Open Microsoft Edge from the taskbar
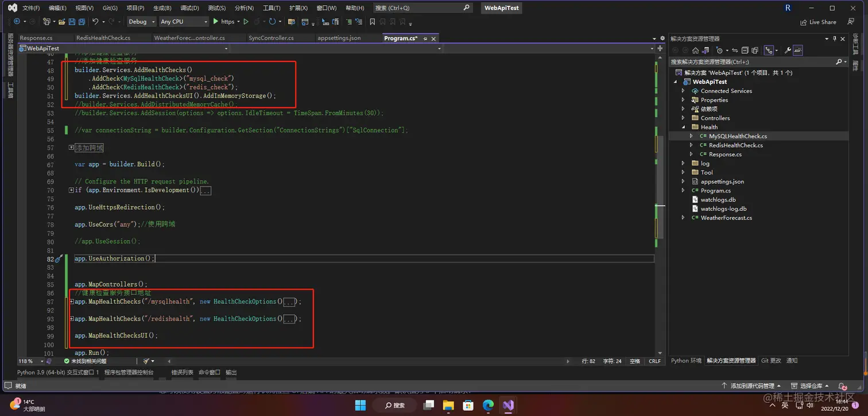This screenshot has width=868, height=416. click(488, 405)
